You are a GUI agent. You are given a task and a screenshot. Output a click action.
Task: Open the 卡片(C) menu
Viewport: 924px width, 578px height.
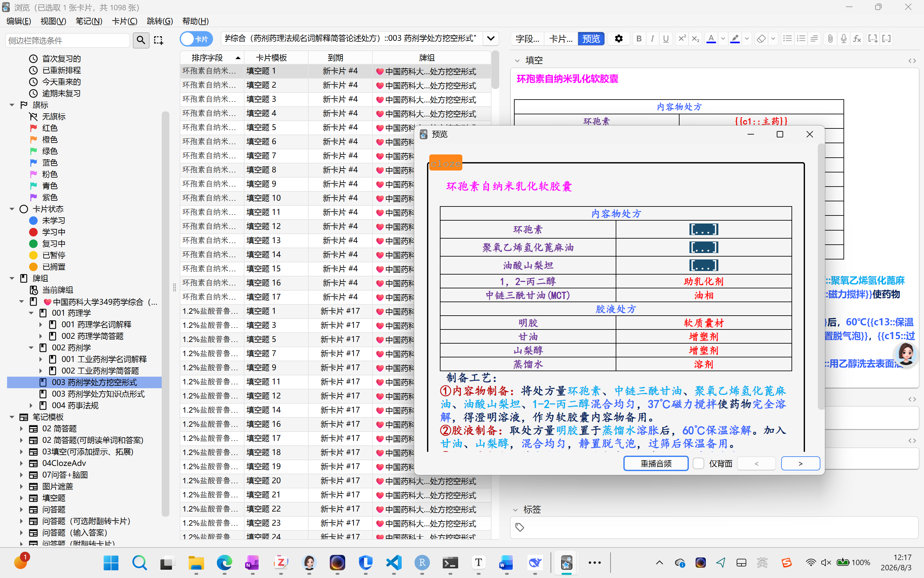tap(124, 21)
